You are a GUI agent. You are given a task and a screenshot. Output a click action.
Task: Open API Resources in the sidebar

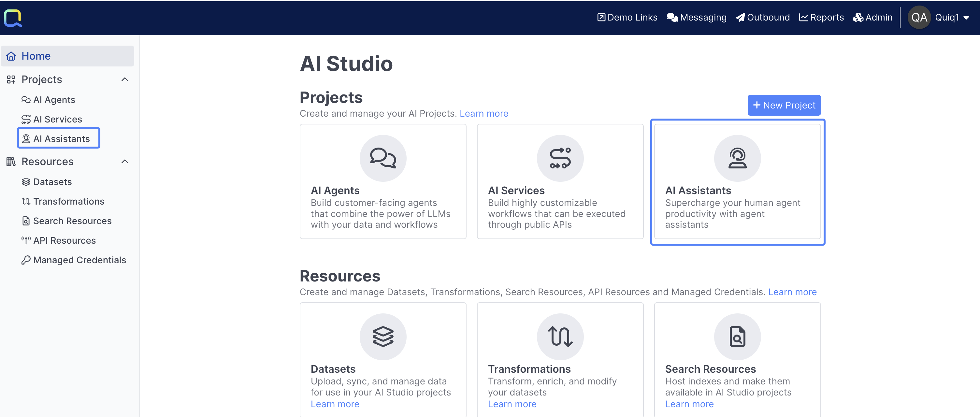pyautogui.click(x=64, y=240)
